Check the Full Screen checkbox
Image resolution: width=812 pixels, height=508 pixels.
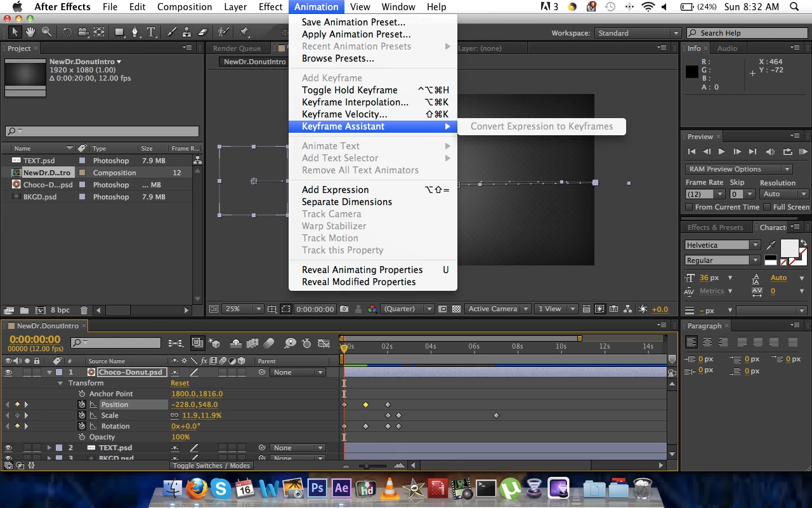click(x=767, y=207)
